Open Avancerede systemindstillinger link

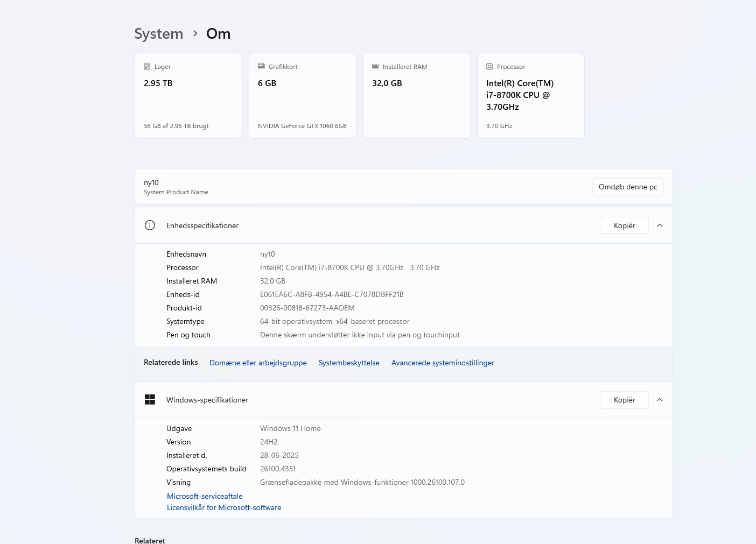point(443,363)
